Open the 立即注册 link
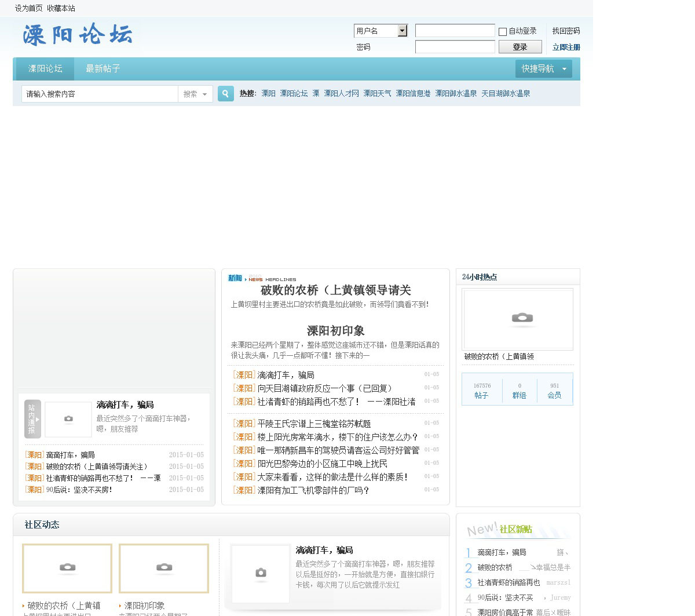Image resolution: width=695 pixels, height=616 pixels. [x=566, y=48]
